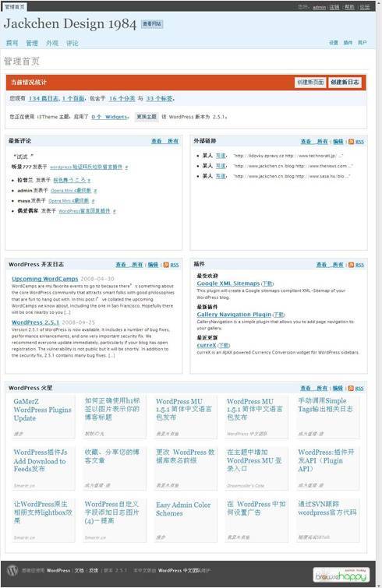This screenshot has height=588, width=382.
Task: Switch to the 外观 menu
Action: (x=52, y=43)
